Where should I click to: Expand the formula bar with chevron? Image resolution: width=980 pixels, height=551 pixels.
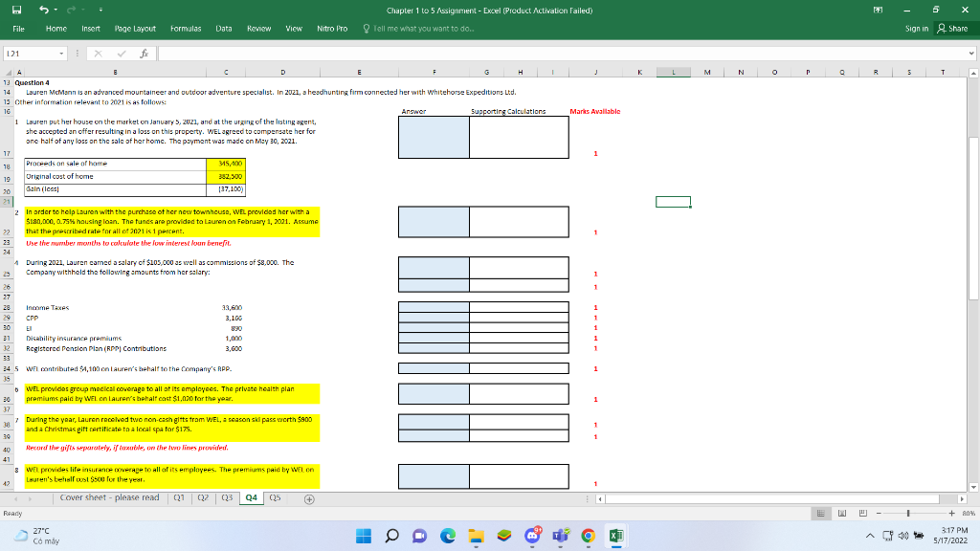click(971, 54)
